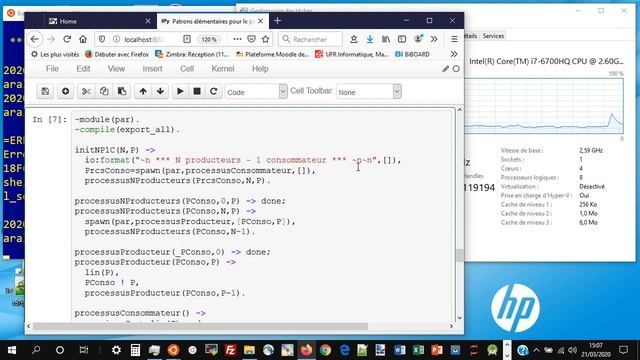Open the notification center
640x360 pixels.
pos(624,350)
